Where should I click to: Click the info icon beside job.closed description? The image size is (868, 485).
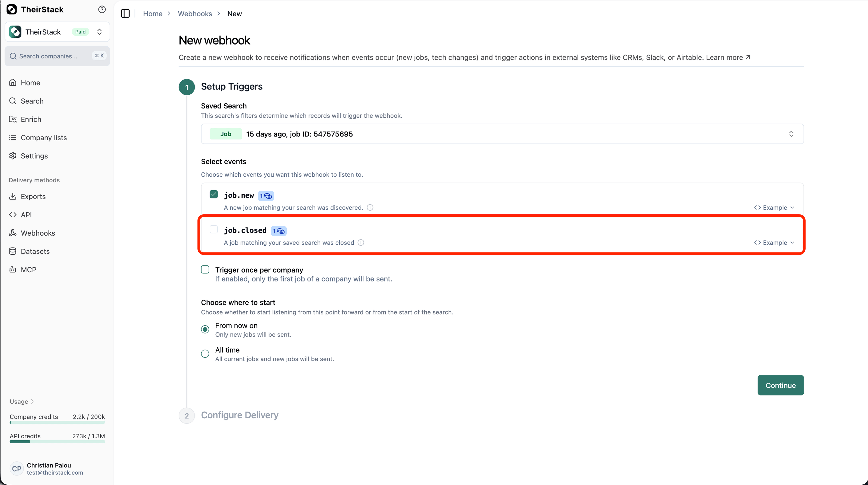361,242
